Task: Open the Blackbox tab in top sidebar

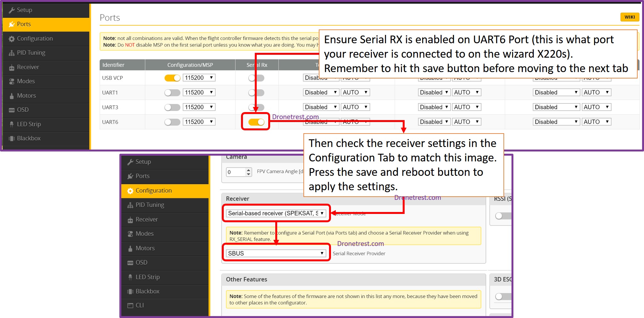Action: (29, 138)
